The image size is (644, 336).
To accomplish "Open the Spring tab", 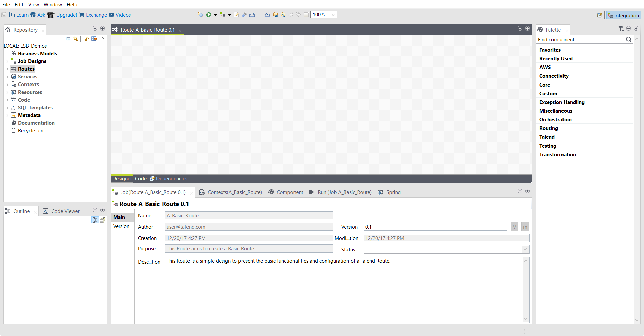I will (389, 192).
